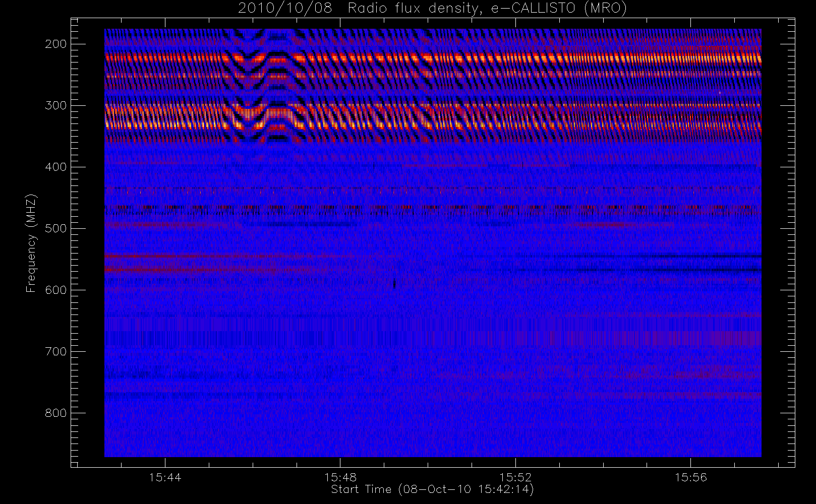Click the 600 frequency tick label
This screenshot has height=504, width=816.
(56, 290)
